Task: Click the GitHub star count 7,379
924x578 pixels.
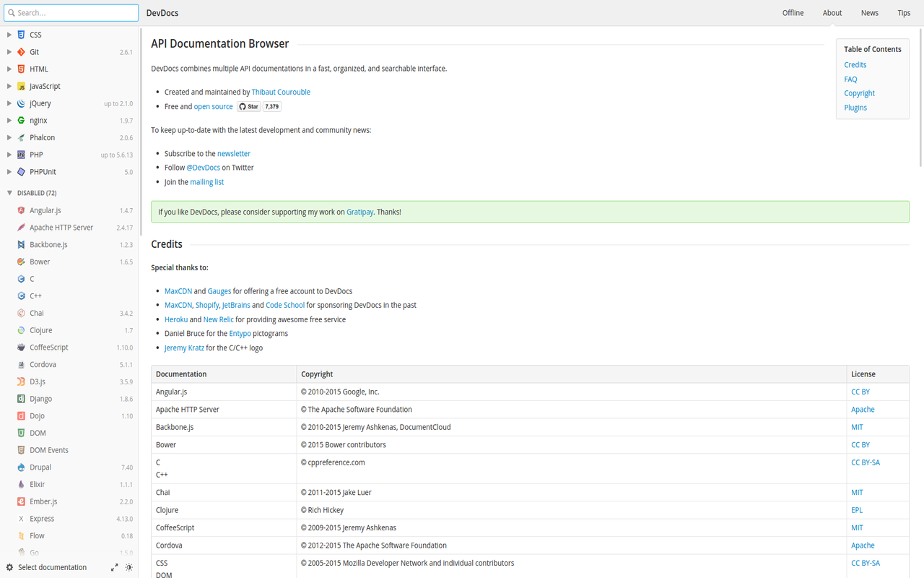Action: tap(272, 106)
